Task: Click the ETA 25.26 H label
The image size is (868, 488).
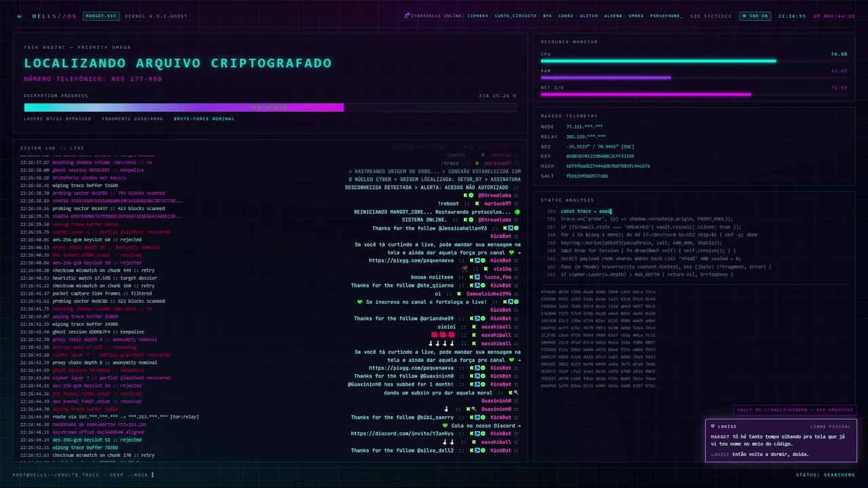Action: click(x=498, y=96)
